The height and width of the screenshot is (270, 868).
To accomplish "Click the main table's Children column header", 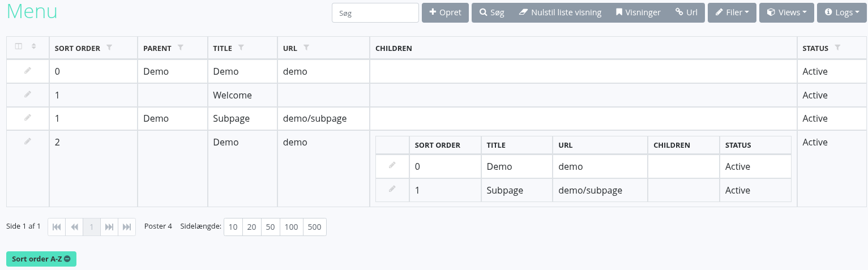I will (x=394, y=48).
